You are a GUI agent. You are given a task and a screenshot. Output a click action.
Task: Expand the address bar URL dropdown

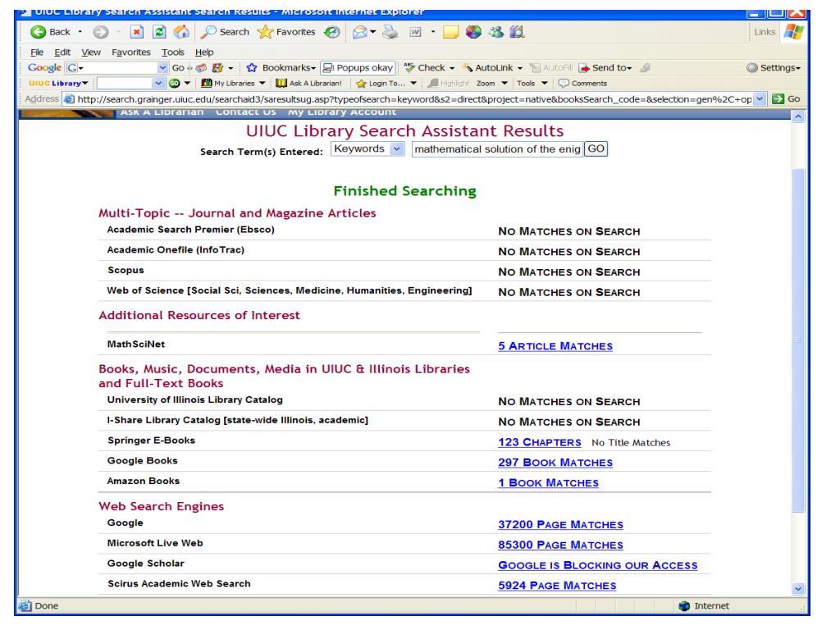(x=760, y=99)
